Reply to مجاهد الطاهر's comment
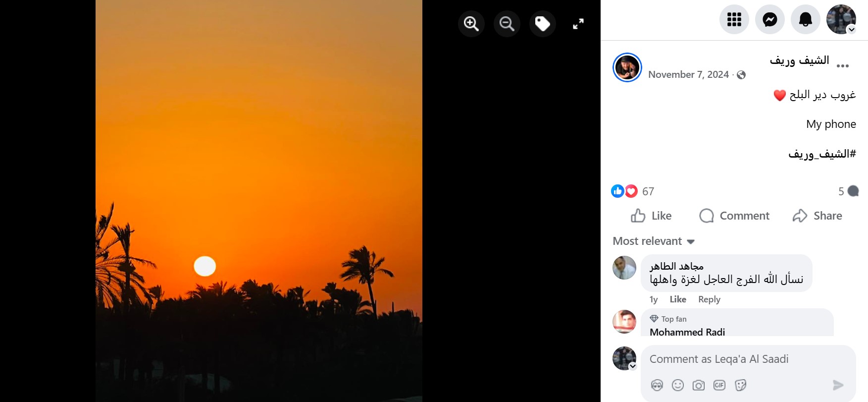This screenshot has width=868, height=402. 709,299
